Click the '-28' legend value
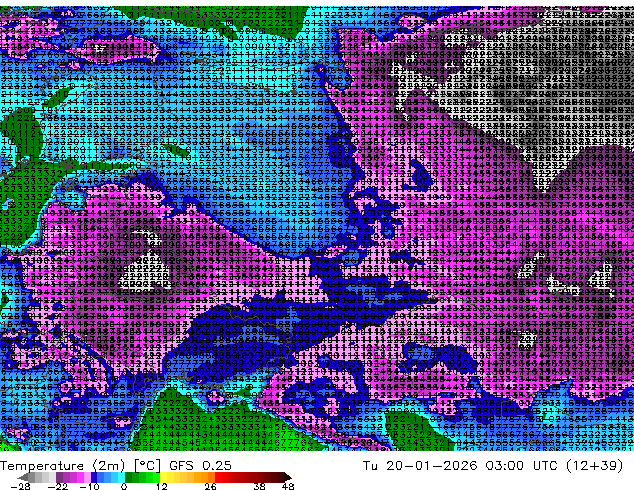Image resolution: width=634 pixels, height=490 pixels. coord(20,486)
